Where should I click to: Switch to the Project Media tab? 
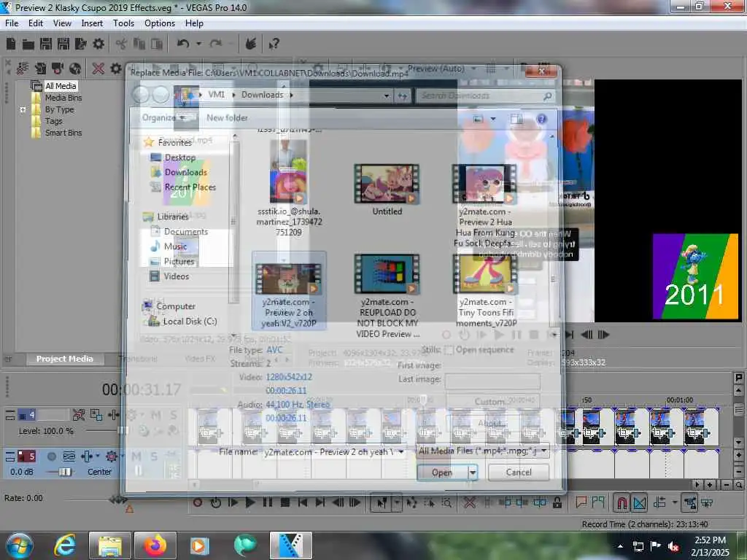(65, 359)
